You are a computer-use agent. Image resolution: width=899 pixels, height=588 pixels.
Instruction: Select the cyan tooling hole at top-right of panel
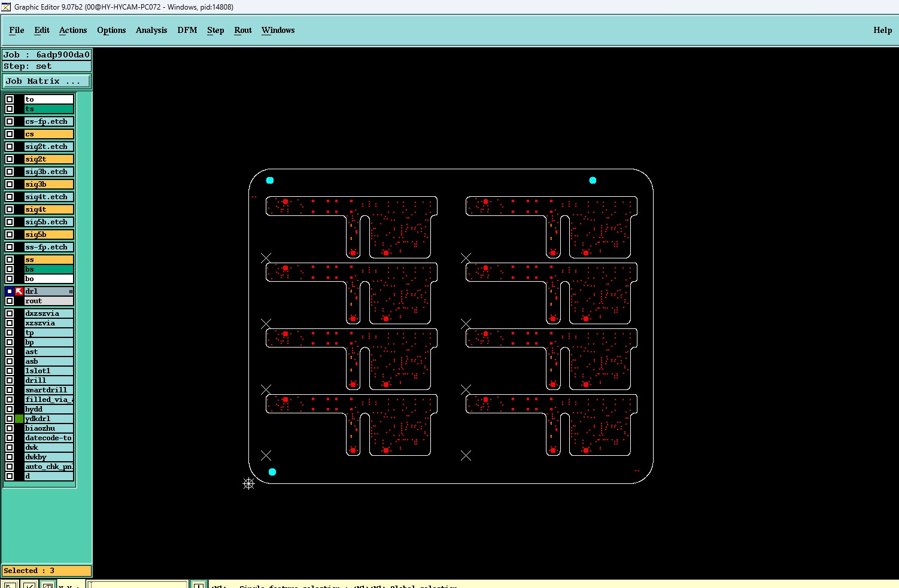[593, 180]
